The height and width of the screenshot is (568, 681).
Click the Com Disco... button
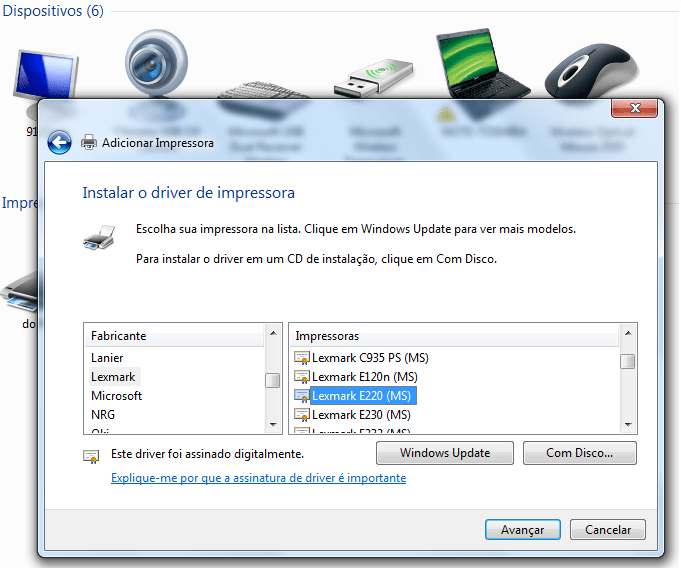point(579,453)
